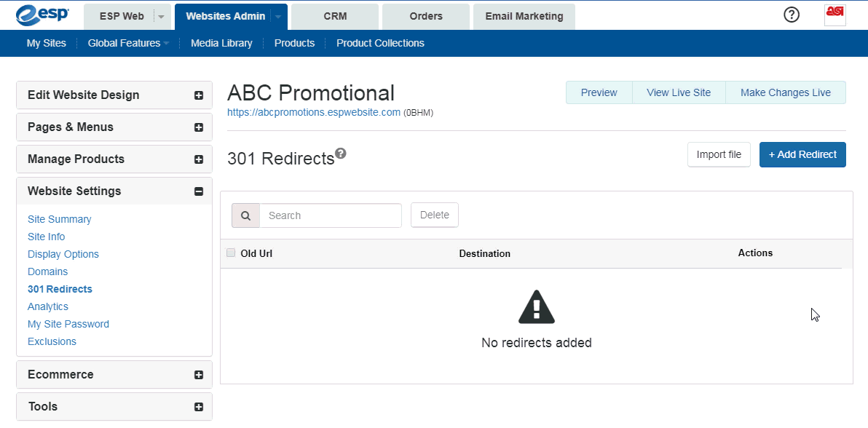
Task: Open the My Site Password link
Action: pyautogui.click(x=68, y=324)
